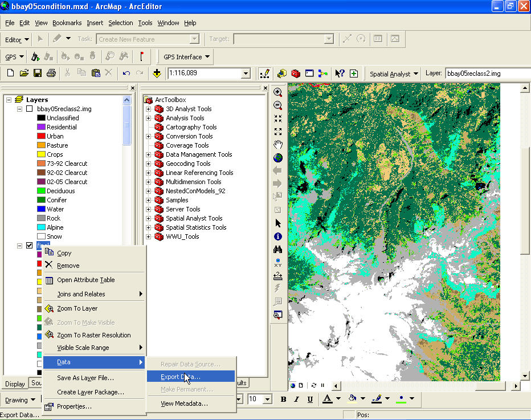Screen dimensions: 531x420
Task: Show the Command Line window
Action: pos(309,74)
